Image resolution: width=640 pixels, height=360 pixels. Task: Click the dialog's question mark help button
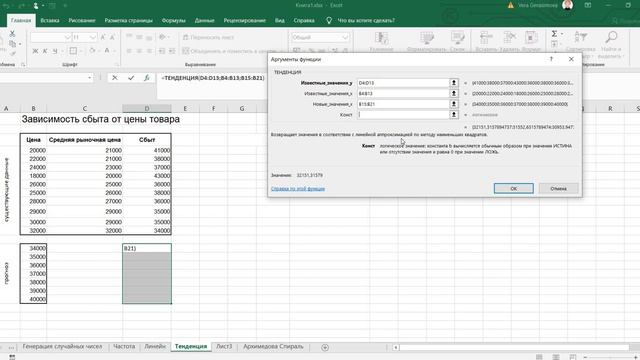pos(551,59)
